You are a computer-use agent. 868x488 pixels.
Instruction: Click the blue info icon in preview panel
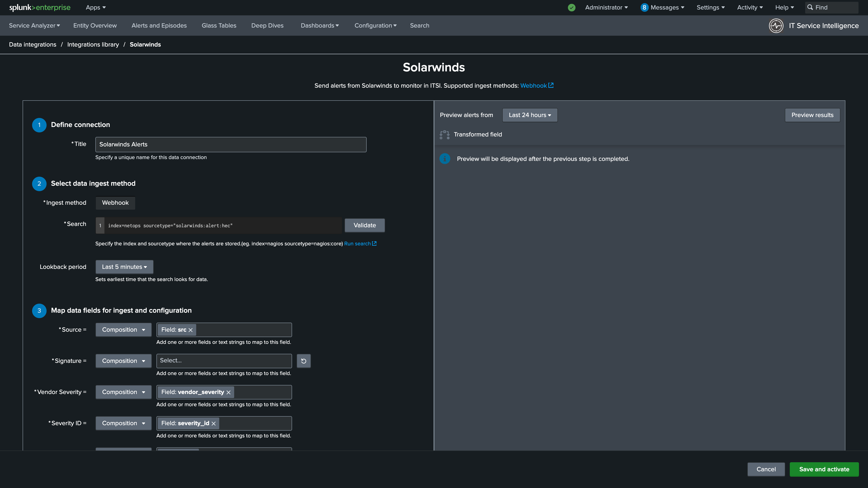pos(444,159)
